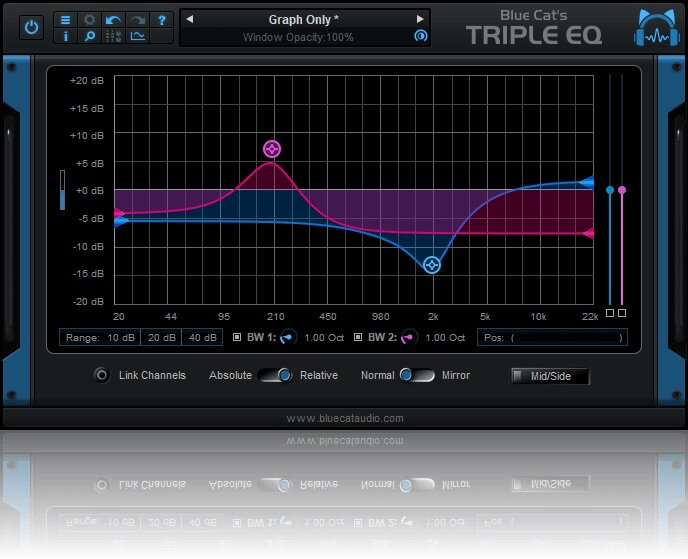Screen dimensions: 688x559
Task: Open preset list Graph Only
Action: click(304, 20)
